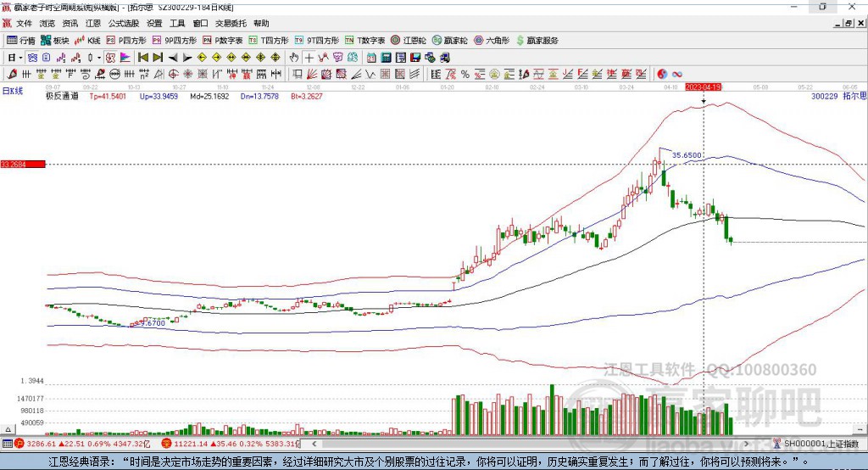Click the Dn=13.7578 indicator value
868x470 pixels.
point(259,96)
